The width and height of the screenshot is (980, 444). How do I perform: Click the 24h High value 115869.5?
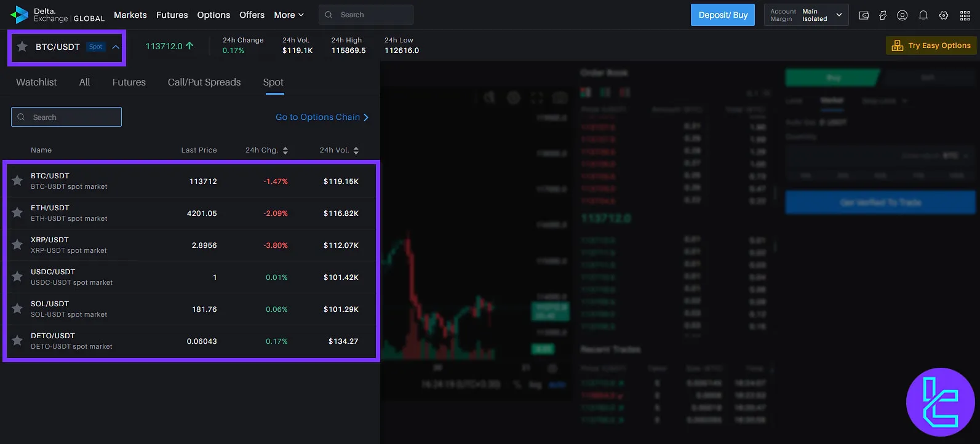coord(348,50)
